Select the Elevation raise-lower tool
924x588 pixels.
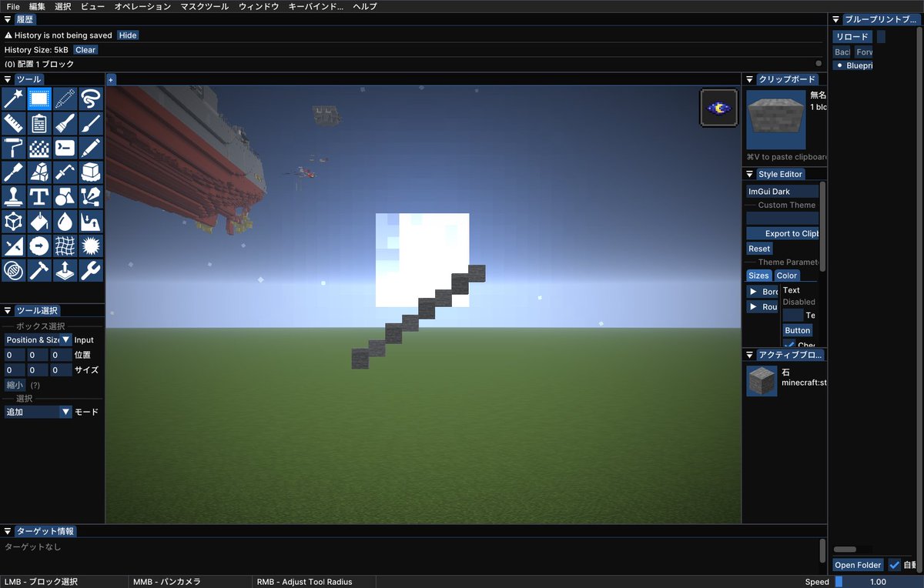pos(90,222)
